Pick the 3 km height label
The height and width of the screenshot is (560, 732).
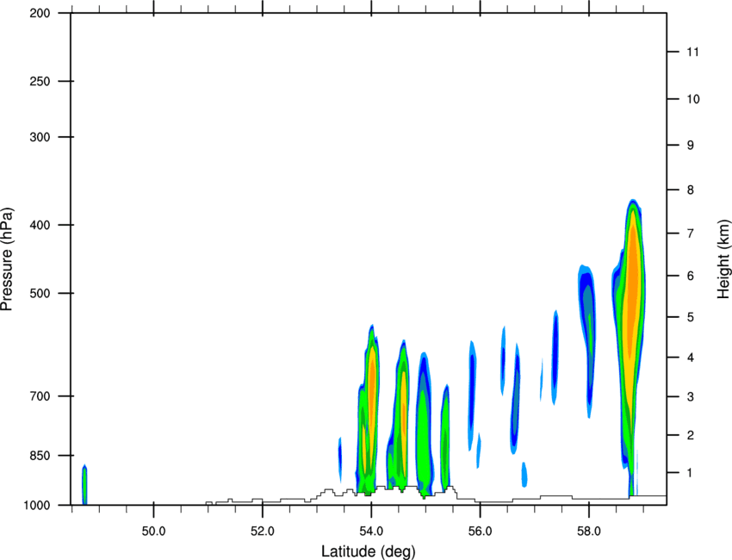(x=690, y=397)
